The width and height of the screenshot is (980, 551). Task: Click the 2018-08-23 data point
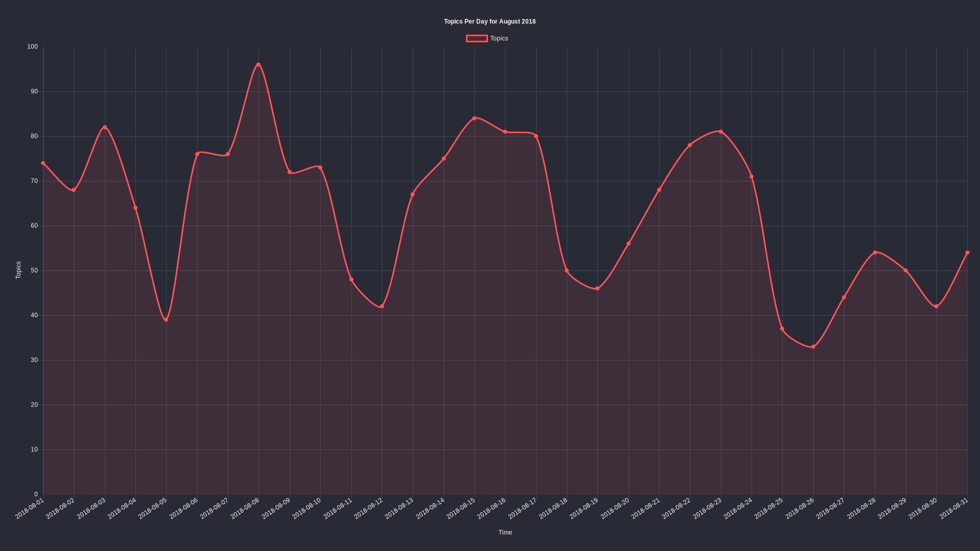pos(721,132)
